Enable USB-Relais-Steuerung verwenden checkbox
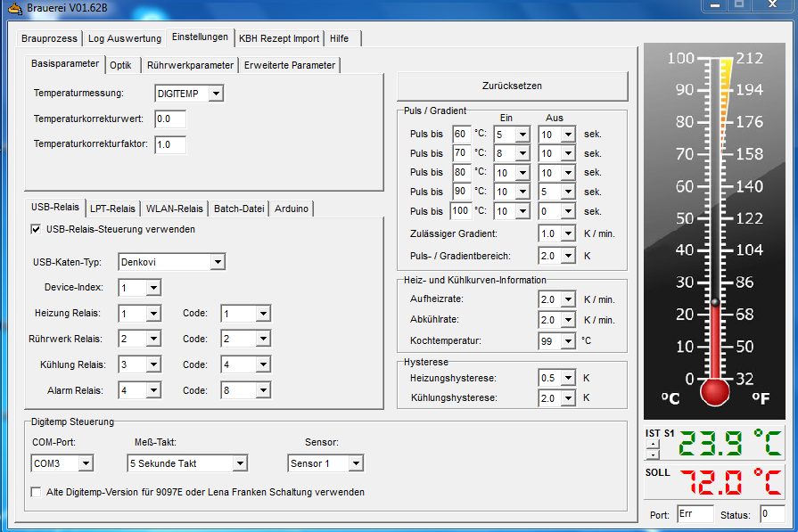 36,230
